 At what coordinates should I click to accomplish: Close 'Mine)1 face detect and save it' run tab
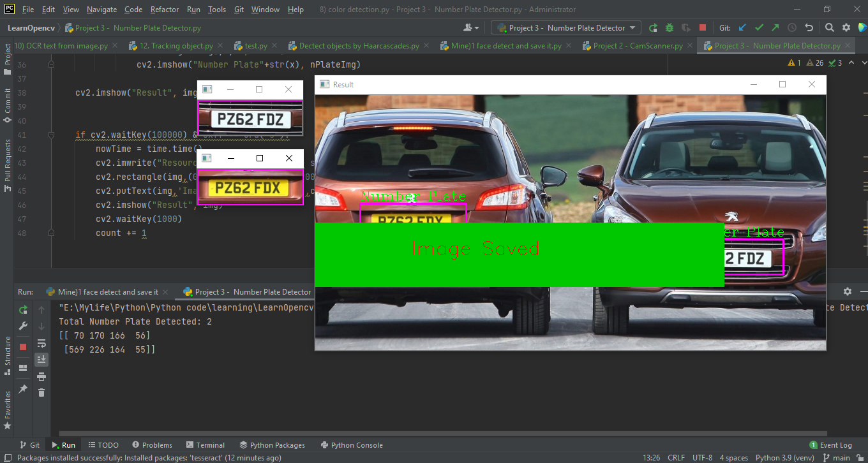click(165, 292)
